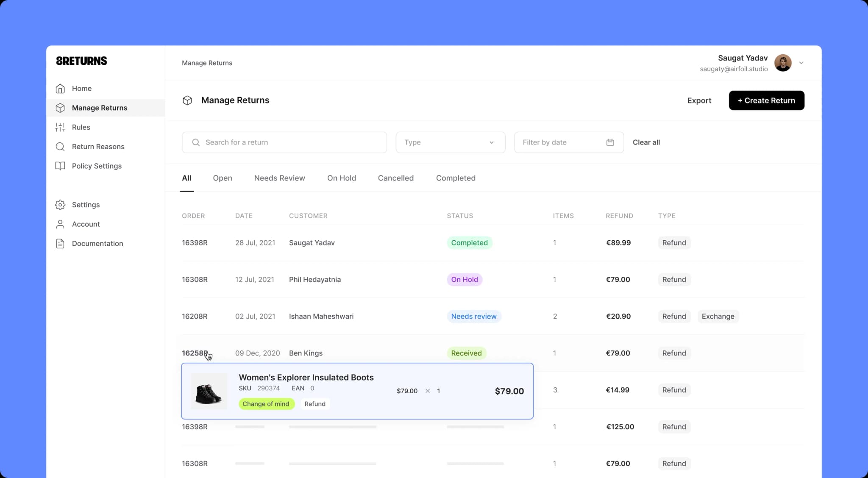
Task: Click the Clear all filters link
Action: pos(646,142)
